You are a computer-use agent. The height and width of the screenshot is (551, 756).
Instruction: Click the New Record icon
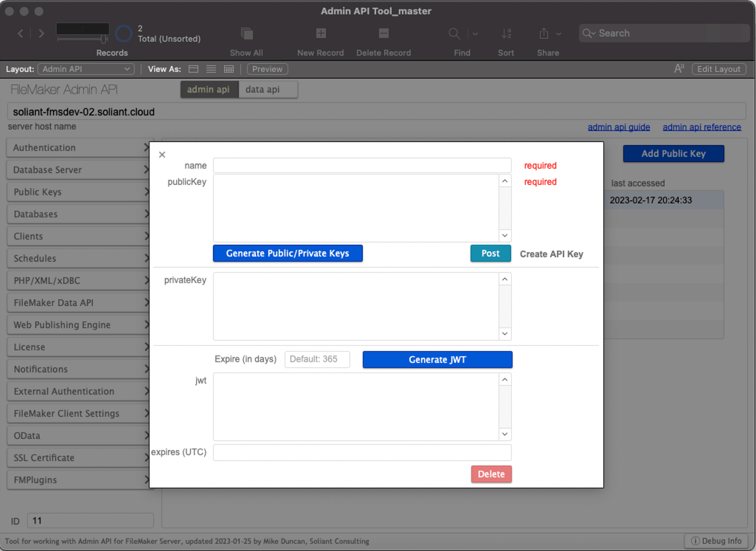pos(320,34)
